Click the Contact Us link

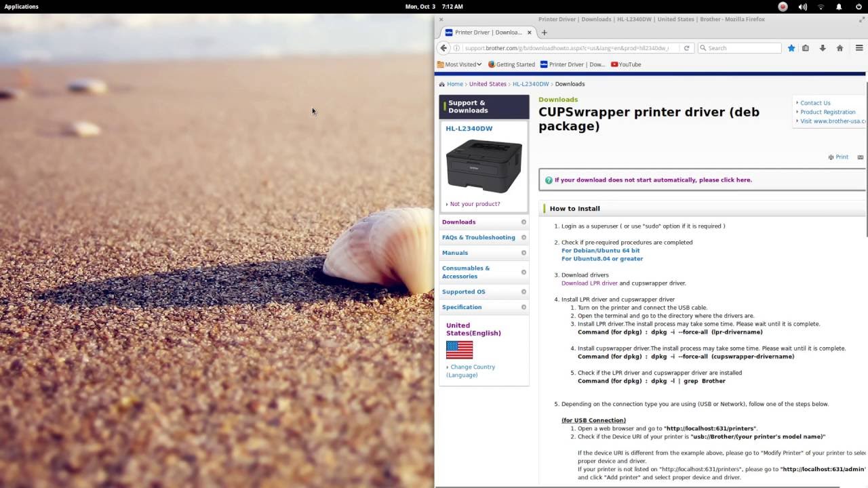(x=815, y=103)
